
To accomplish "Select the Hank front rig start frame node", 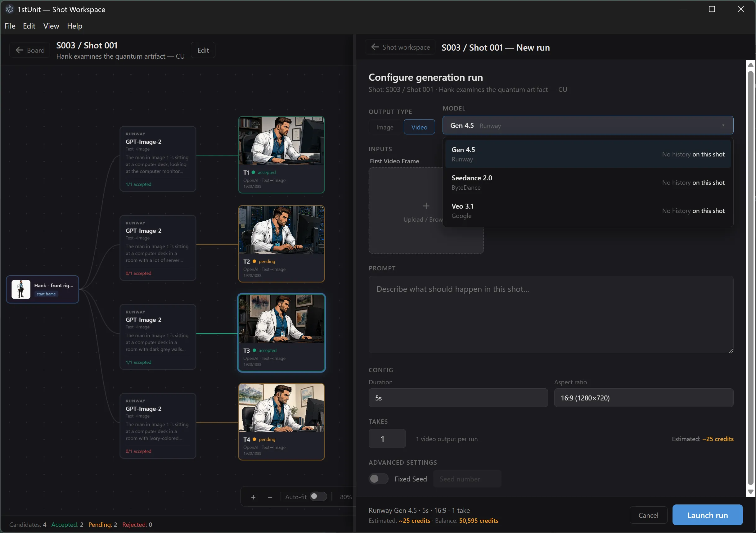I will [x=43, y=289].
